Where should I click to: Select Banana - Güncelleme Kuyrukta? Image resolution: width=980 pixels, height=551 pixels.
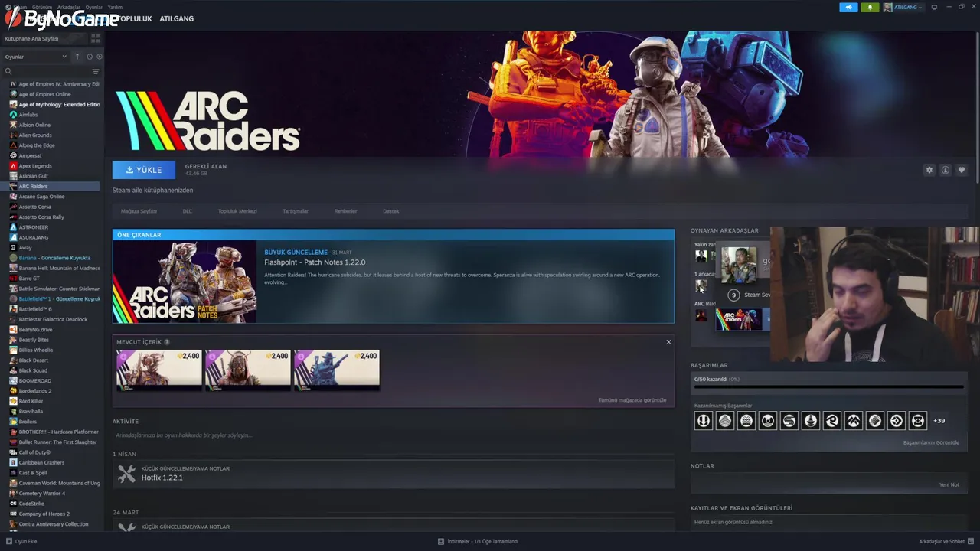[x=54, y=258]
